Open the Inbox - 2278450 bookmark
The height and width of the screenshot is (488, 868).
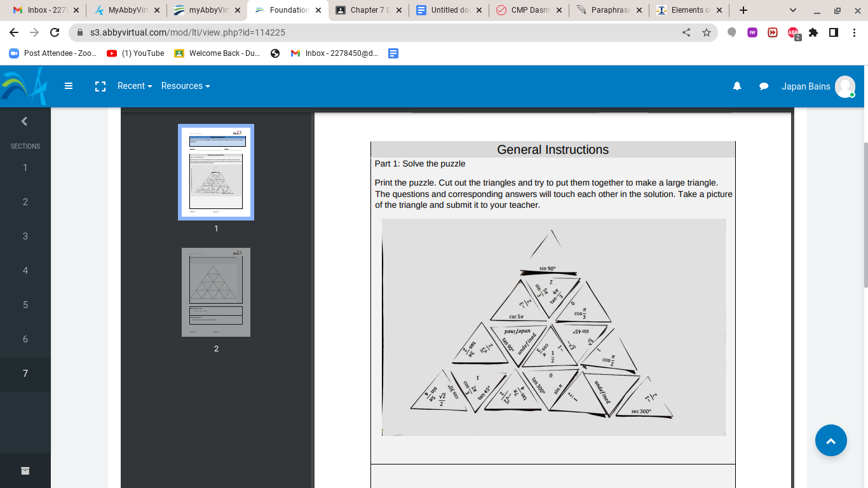pos(334,53)
